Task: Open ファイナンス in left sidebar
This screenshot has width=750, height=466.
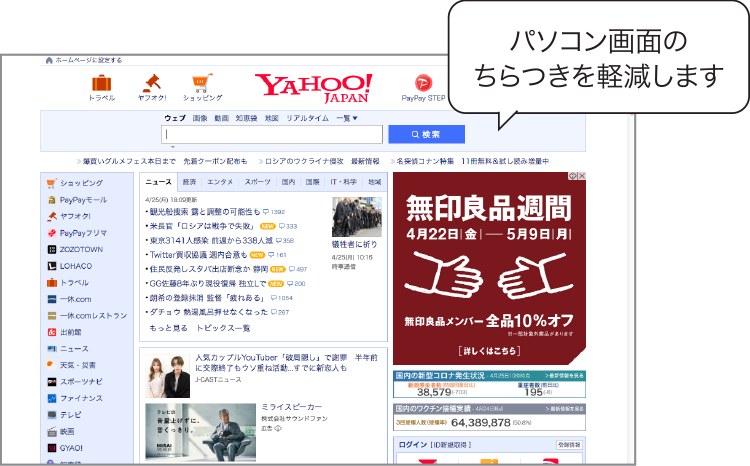Action: click(x=81, y=398)
